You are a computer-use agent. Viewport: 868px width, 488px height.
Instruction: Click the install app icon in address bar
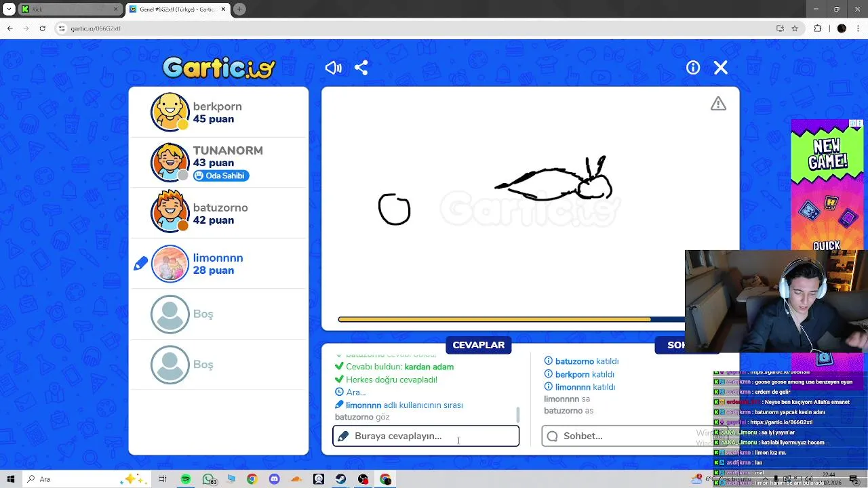(780, 28)
